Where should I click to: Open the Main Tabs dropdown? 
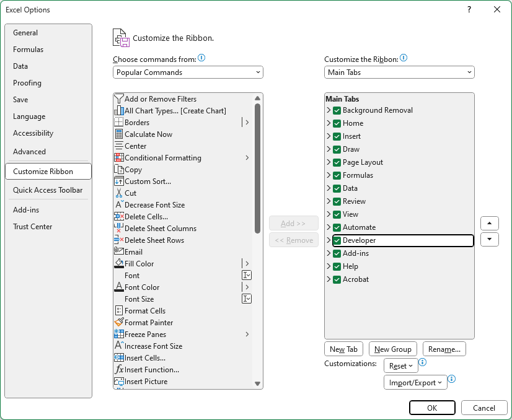(x=399, y=72)
